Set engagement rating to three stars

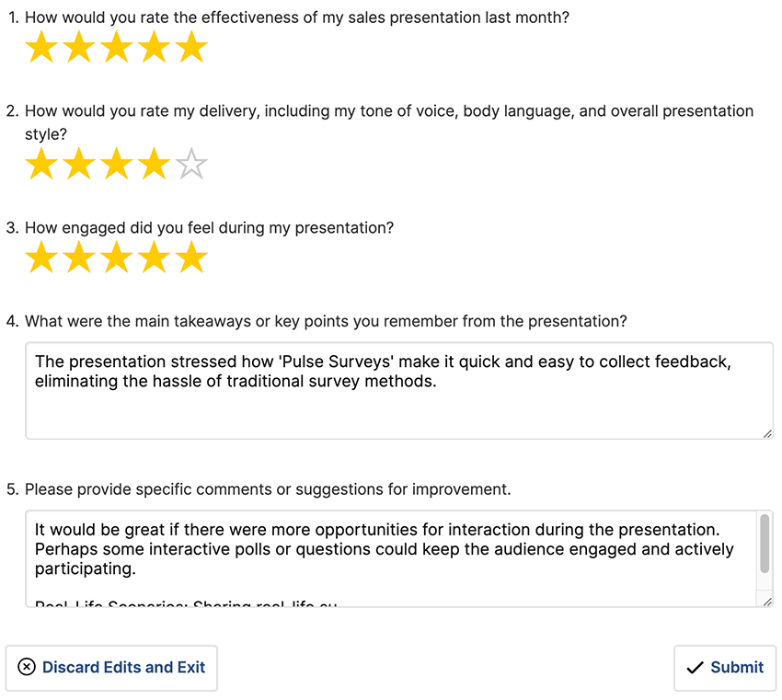[117, 258]
